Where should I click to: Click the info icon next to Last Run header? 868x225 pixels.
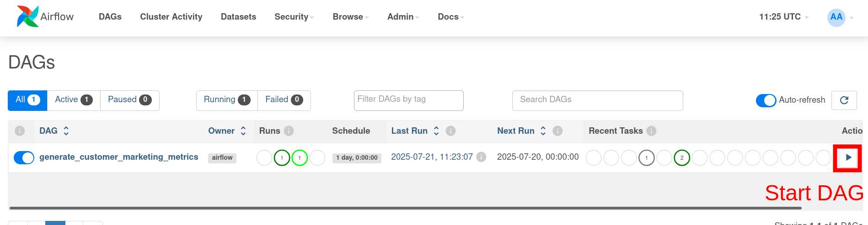pos(450,131)
